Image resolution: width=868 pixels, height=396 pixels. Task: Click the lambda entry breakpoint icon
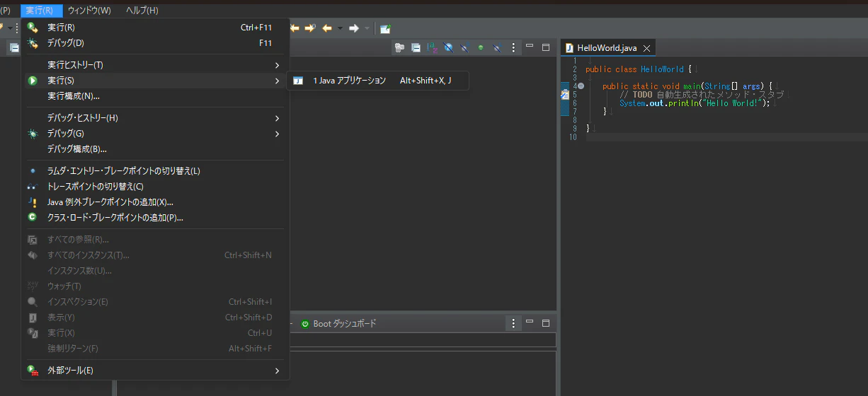click(x=33, y=171)
